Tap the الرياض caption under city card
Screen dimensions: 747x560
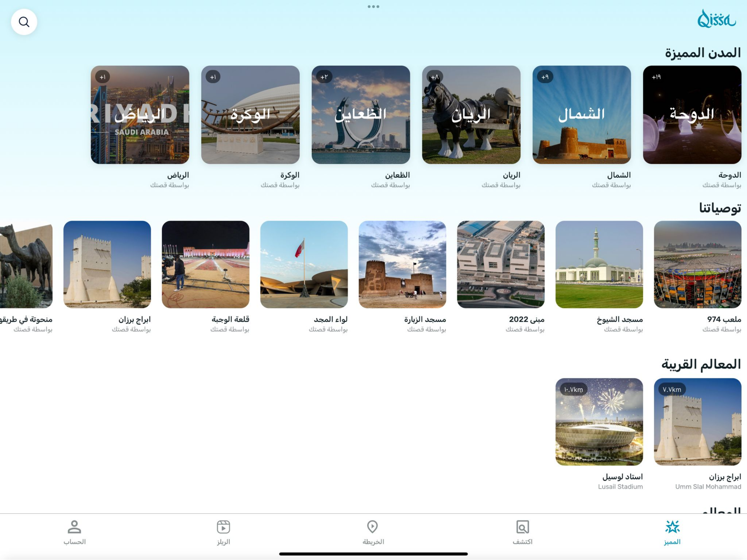point(178,175)
